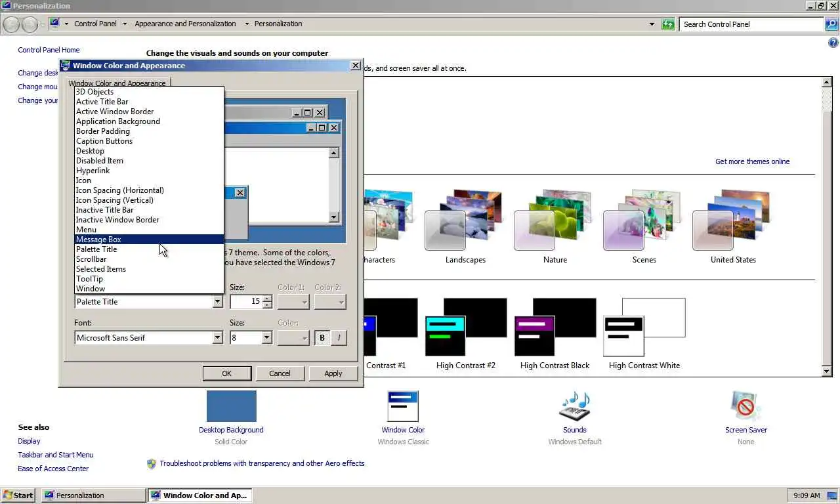Click the navigation Forward arrow button
The height and width of the screenshot is (504, 840).
coord(30,24)
